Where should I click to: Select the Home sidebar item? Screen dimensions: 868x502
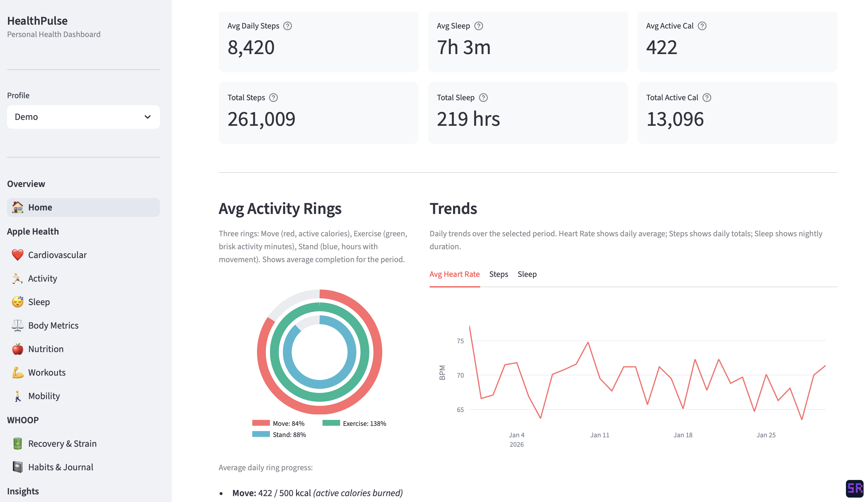point(40,207)
